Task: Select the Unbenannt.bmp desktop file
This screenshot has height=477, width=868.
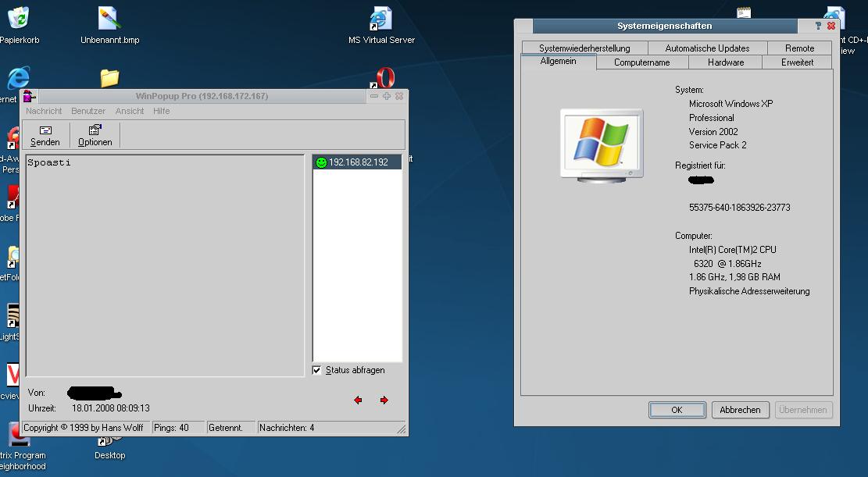Action: pos(109,25)
